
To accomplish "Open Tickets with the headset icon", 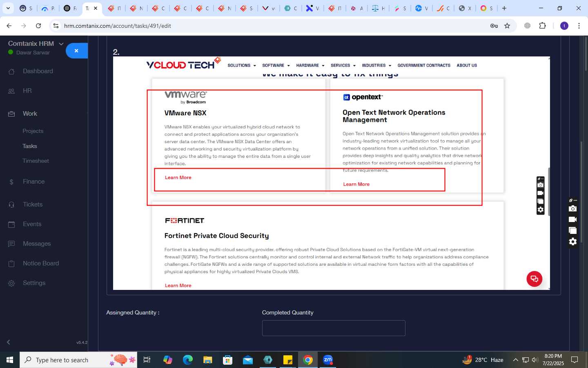I will click(33, 204).
